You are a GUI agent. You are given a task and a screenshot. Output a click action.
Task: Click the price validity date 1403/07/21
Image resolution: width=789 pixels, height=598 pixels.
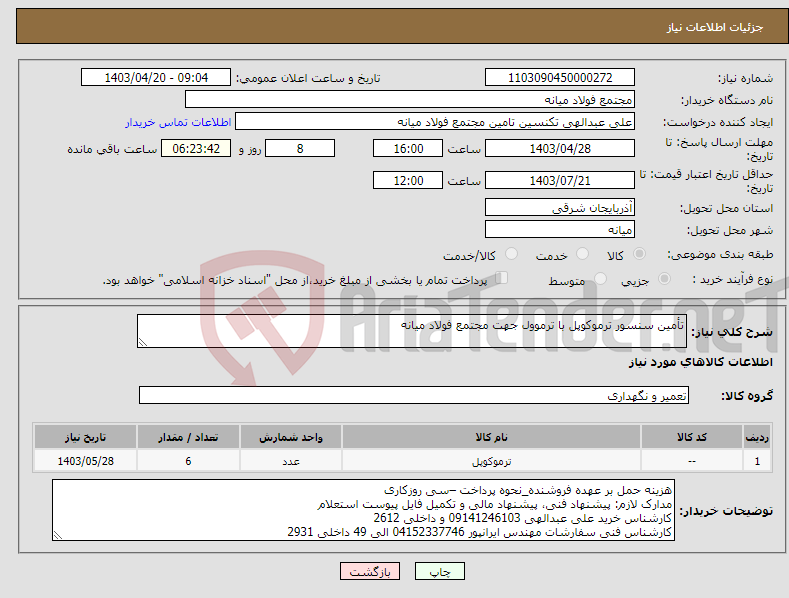pos(560,180)
